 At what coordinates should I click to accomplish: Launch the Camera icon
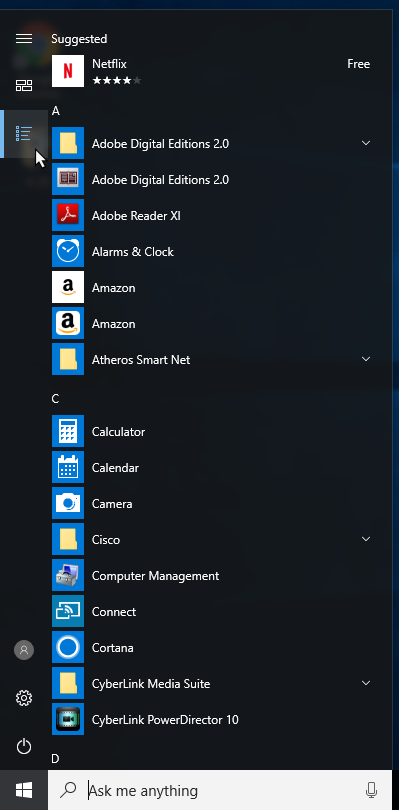pyautogui.click(x=68, y=504)
